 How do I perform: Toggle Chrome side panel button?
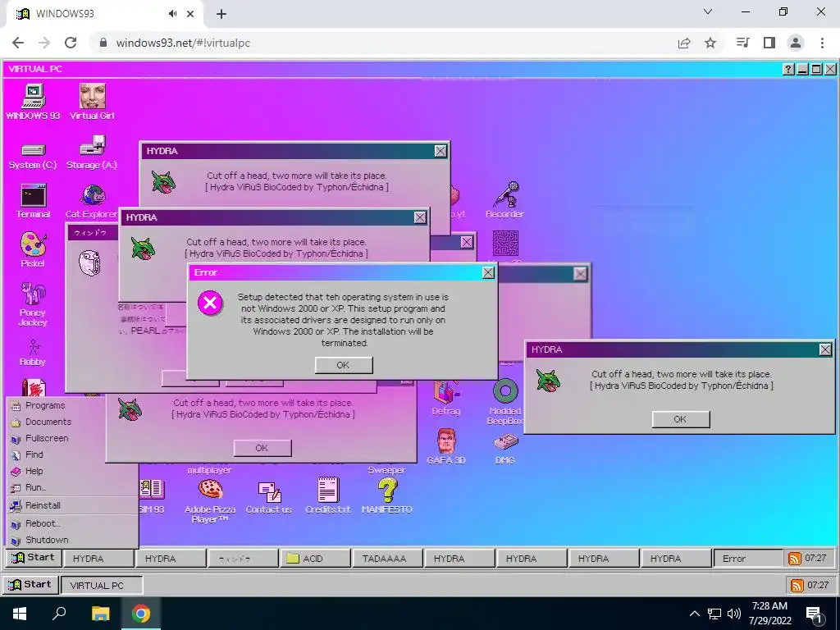pyautogui.click(x=769, y=43)
